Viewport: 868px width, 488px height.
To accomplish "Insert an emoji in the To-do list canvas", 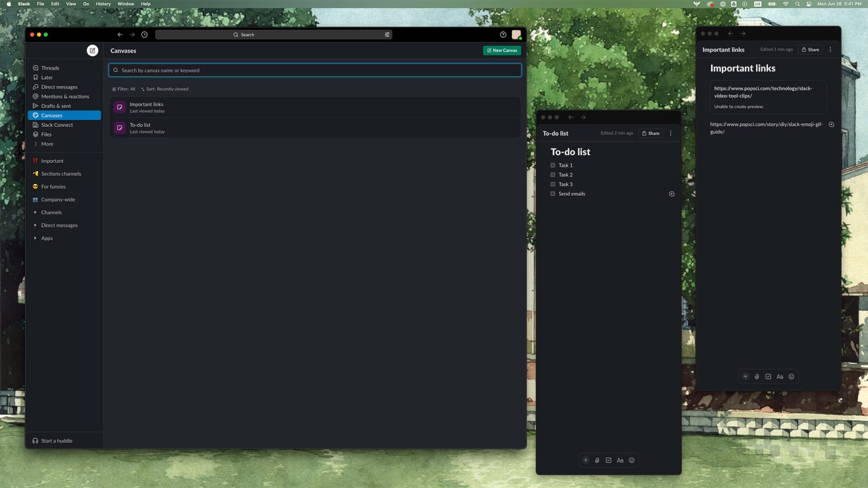I will 631,460.
